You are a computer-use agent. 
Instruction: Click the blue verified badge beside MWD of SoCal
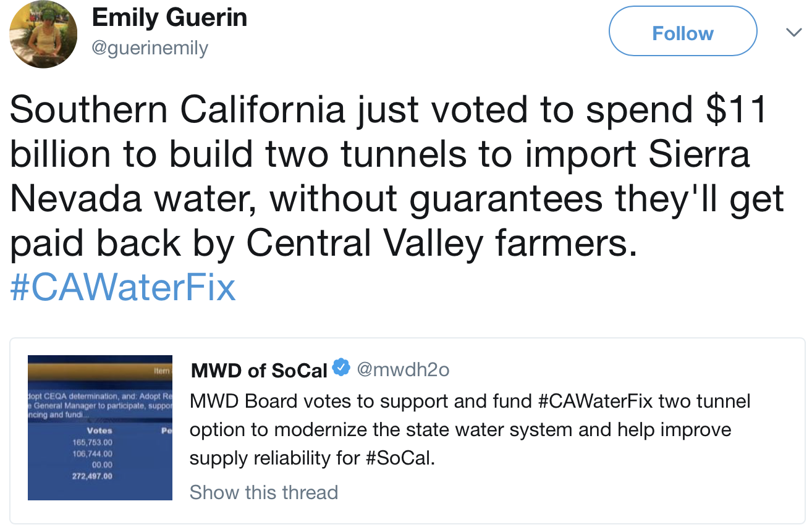[x=340, y=368]
